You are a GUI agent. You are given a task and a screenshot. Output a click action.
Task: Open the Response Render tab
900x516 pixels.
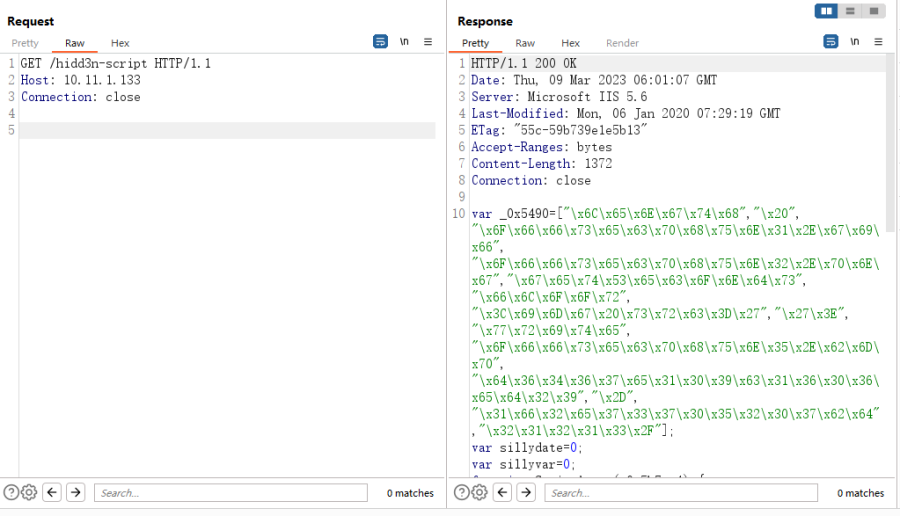pyautogui.click(x=622, y=43)
